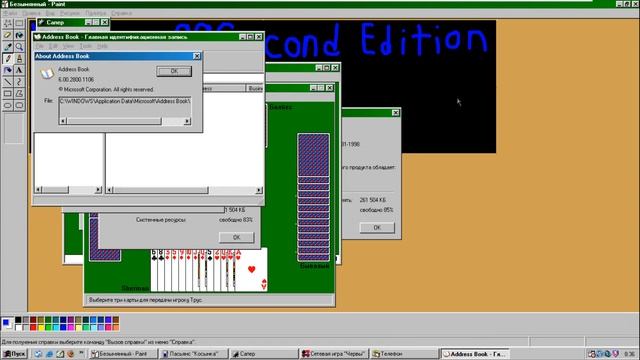The width and height of the screenshot is (640, 360).
Task: Click the taskbar clock
Action: pyautogui.click(x=629, y=354)
